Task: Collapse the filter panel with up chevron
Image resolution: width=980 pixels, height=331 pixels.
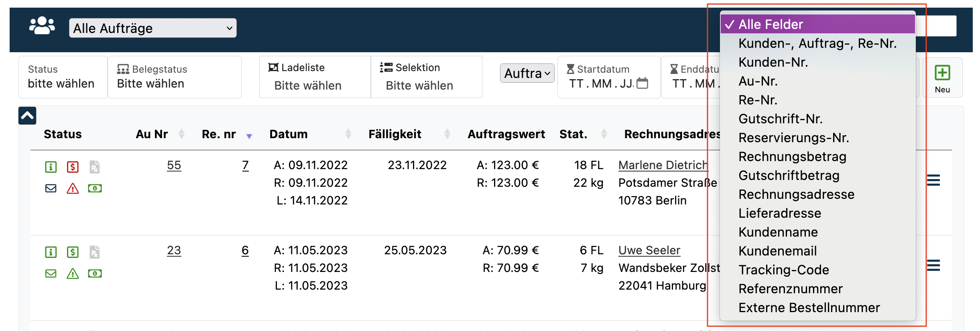Action: click(x=27, y=116)
